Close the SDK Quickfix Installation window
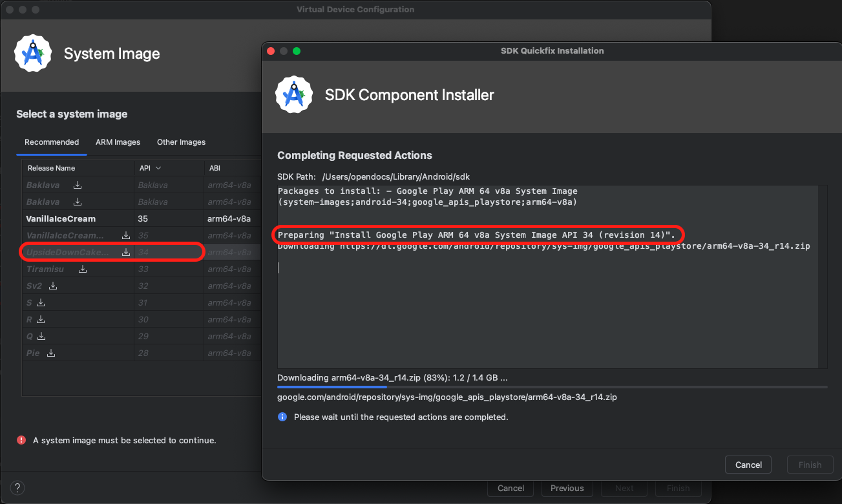Viewport: 842px width, 504px height. coord(271,50)
